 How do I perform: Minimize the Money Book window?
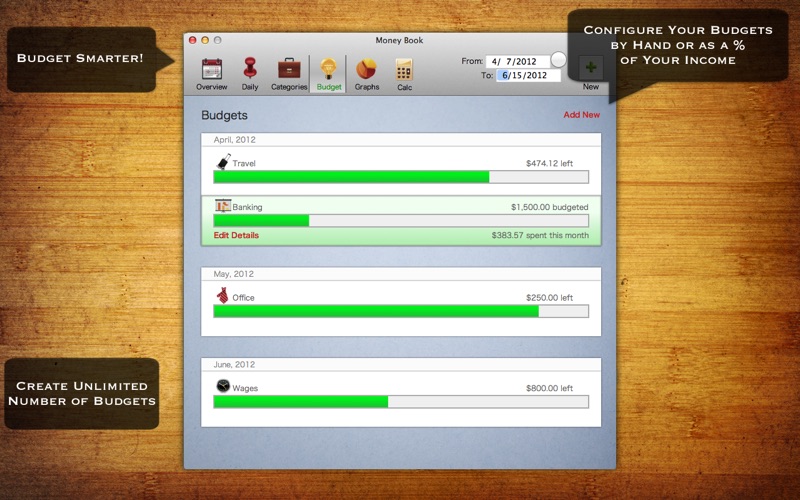(205, 40)
